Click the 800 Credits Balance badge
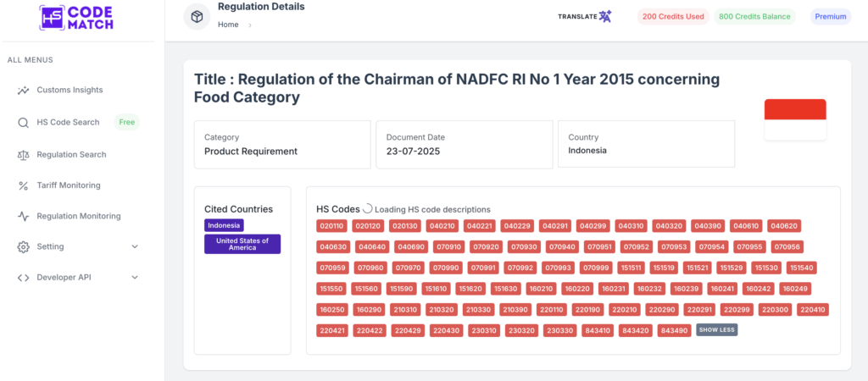Screen dimensions: 868x381 point(754,17)
